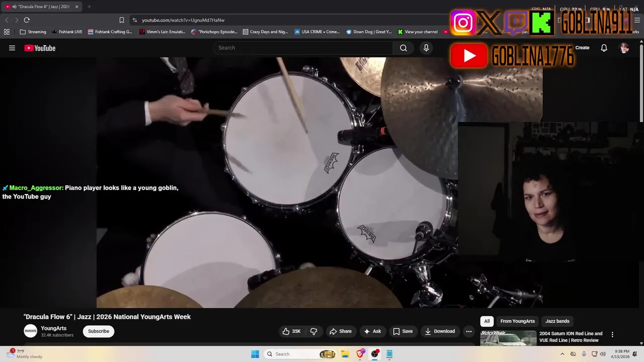Open the network icon in system tray
Image resolution: width=644 pixels, height=362 pixels.
click(594, 354)
